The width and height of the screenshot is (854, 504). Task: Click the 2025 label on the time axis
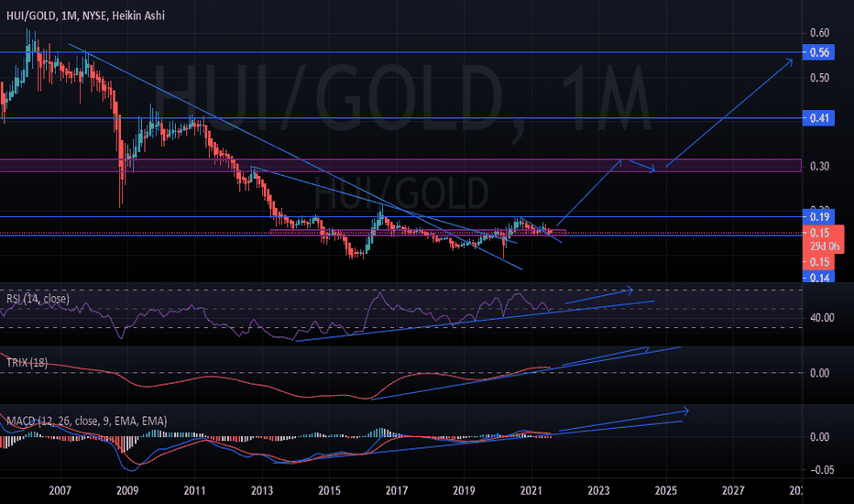tap(665, 490)
